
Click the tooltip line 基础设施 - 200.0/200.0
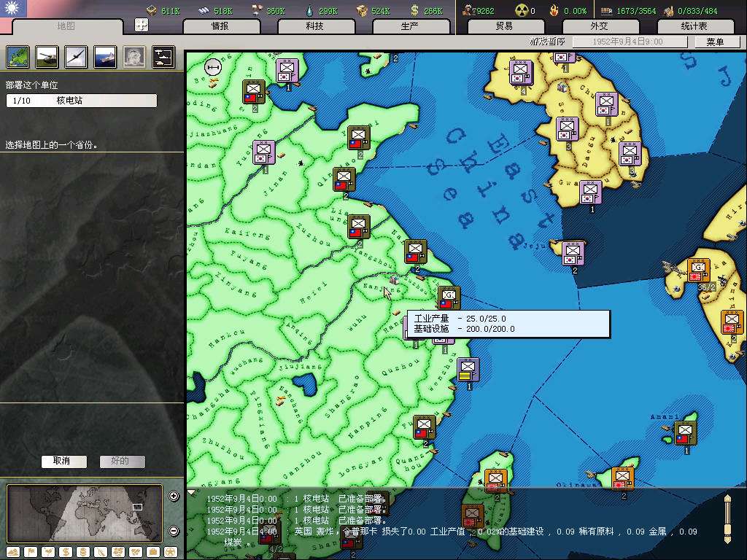pyautogui.click(x=465, y=329)
